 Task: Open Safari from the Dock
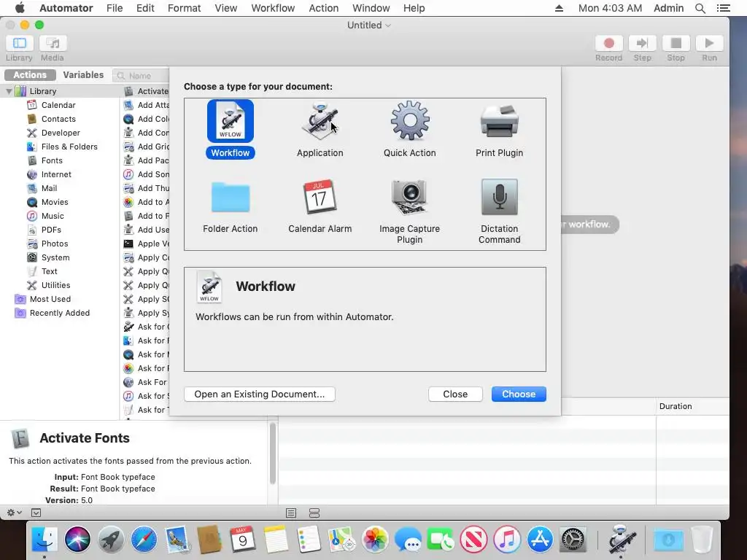[x=144, y=540]
